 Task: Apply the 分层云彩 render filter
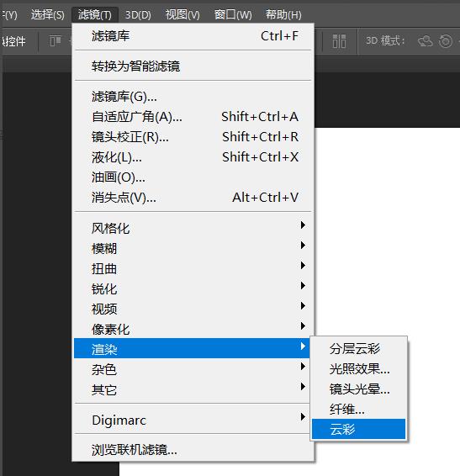(358, 348)
